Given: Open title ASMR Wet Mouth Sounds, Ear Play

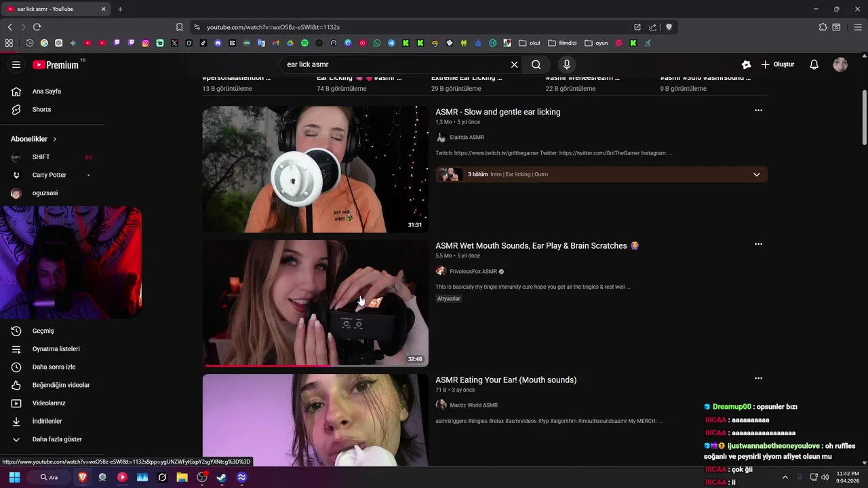Looking at the screenshot, I should pyautogui.click(x=537, y=245).
